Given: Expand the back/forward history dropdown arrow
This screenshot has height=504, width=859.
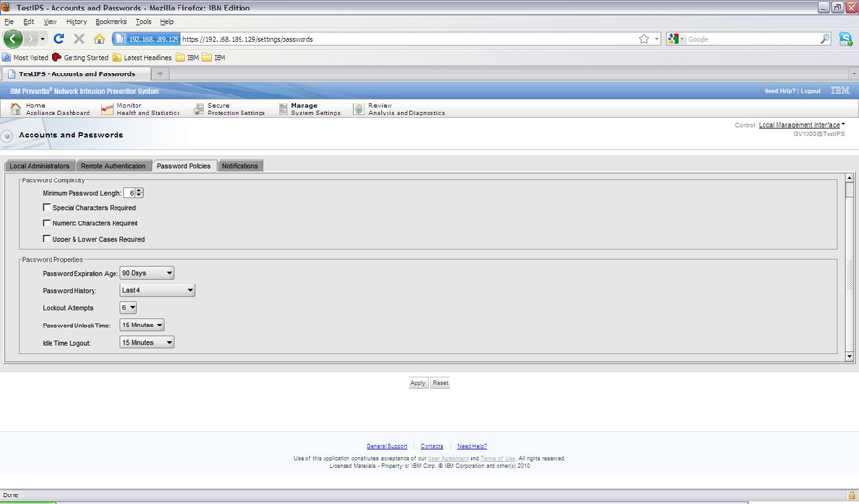Looking at the screenshot, I should (x=43, y=39).
